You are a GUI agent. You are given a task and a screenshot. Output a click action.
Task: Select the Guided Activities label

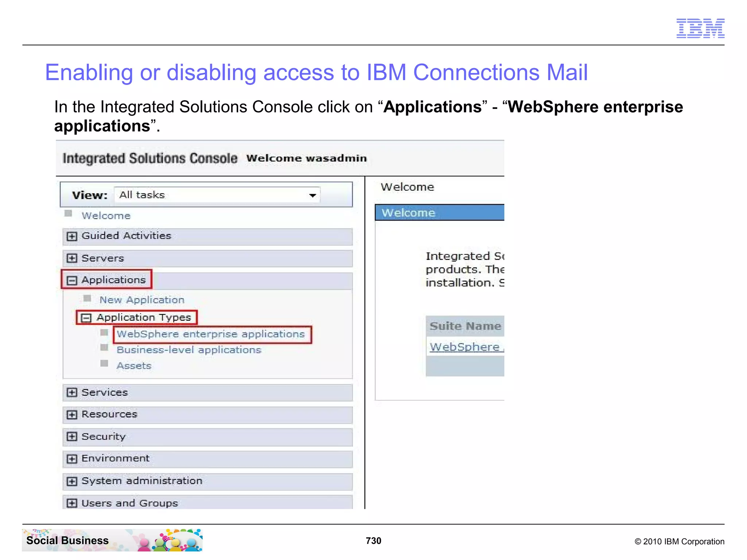point(126,236)
